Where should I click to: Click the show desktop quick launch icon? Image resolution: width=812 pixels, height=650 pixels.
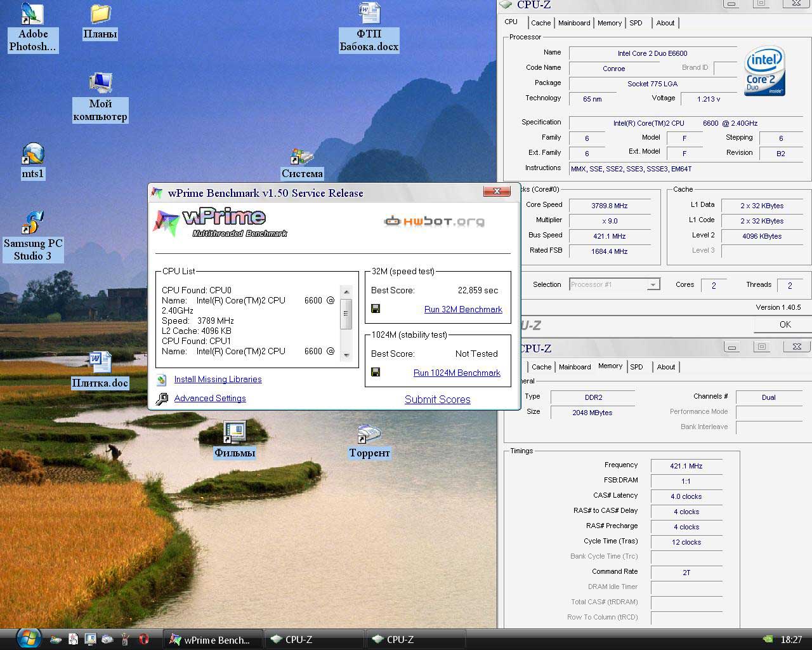(x=90, y=639)
